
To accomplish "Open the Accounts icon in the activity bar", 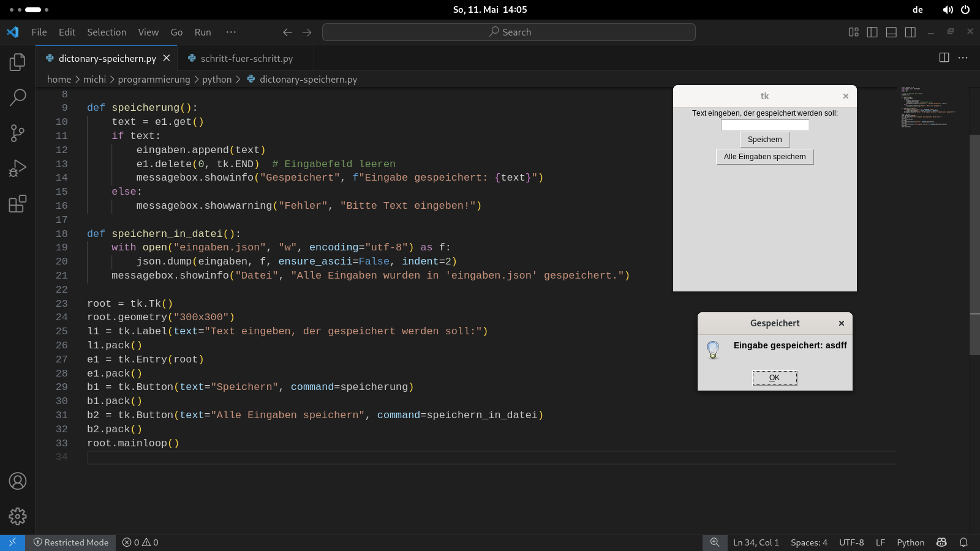I will (x=17, y=481).
